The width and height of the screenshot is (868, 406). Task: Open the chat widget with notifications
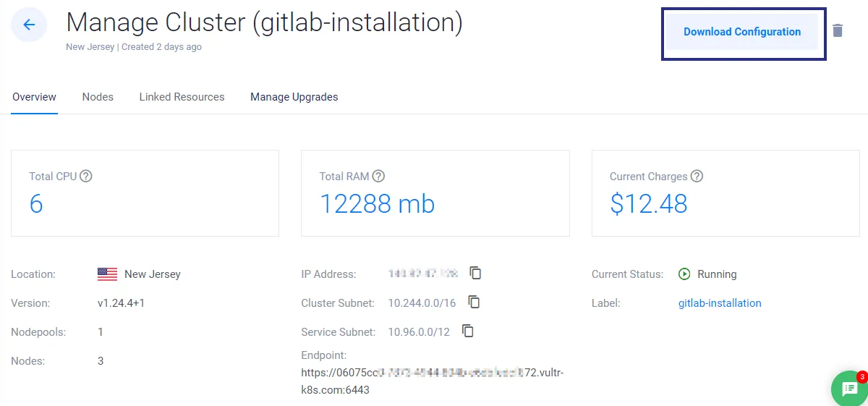[x=850, y=389]
